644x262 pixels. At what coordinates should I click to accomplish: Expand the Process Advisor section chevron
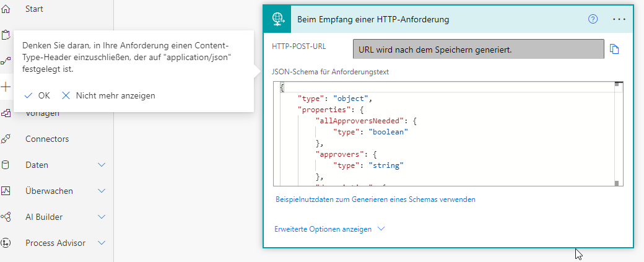[102, 243]
